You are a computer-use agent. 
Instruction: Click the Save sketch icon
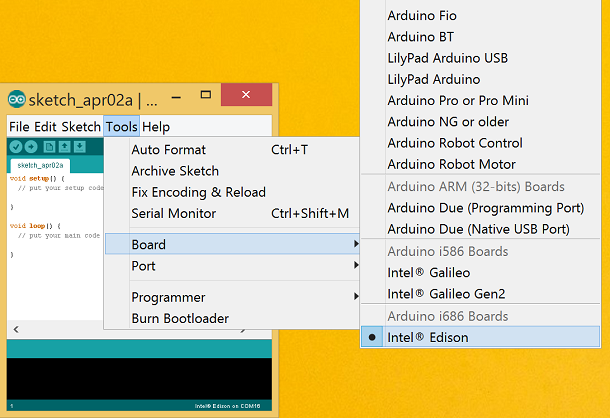click(x=81, y=147)
